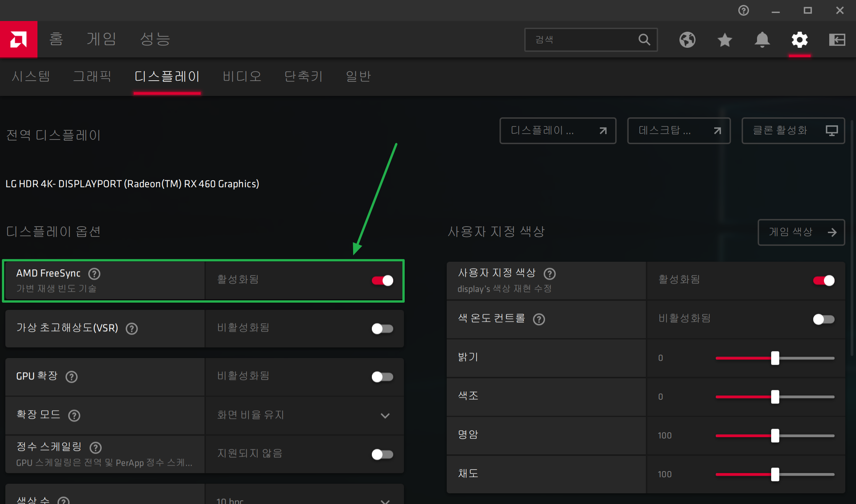Enable 가상 초고해상도(VSR) toggle
Viewport: 856px width, 504px height.
382,329
